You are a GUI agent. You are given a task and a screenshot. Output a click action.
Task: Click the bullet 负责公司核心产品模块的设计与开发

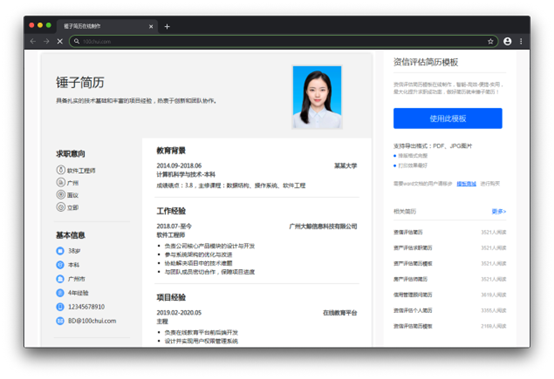coord(210,246)
